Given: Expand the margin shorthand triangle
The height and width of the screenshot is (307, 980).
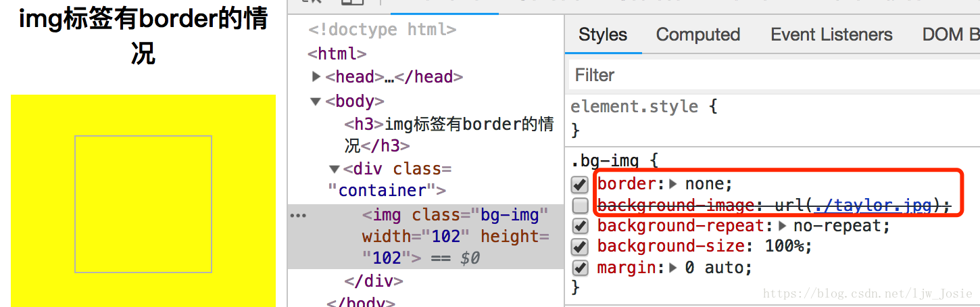Looking at the screenshot, I should (673, 268).
